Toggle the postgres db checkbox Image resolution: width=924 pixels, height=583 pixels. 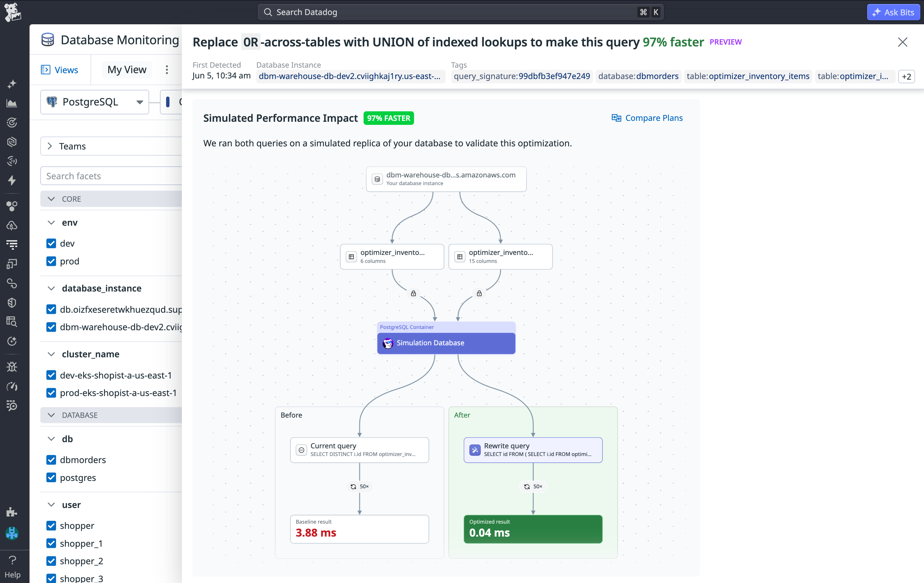(51, 478)
